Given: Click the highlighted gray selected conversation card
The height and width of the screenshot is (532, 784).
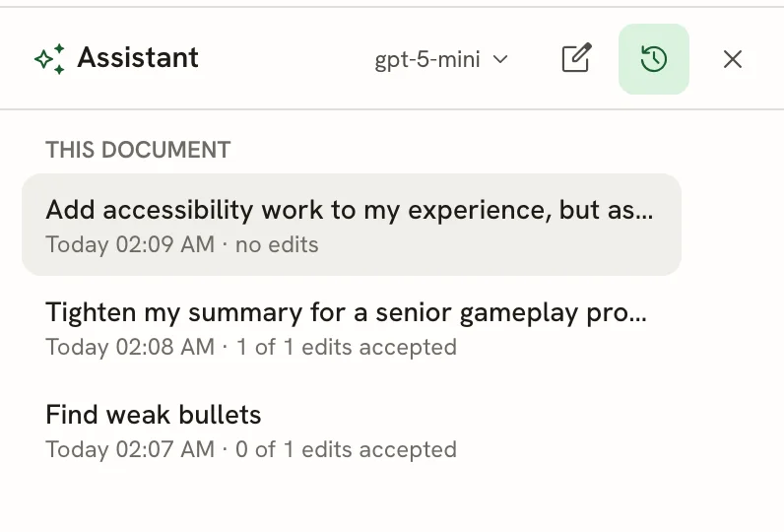Looking at the screenshot, I should pos(352,225).
